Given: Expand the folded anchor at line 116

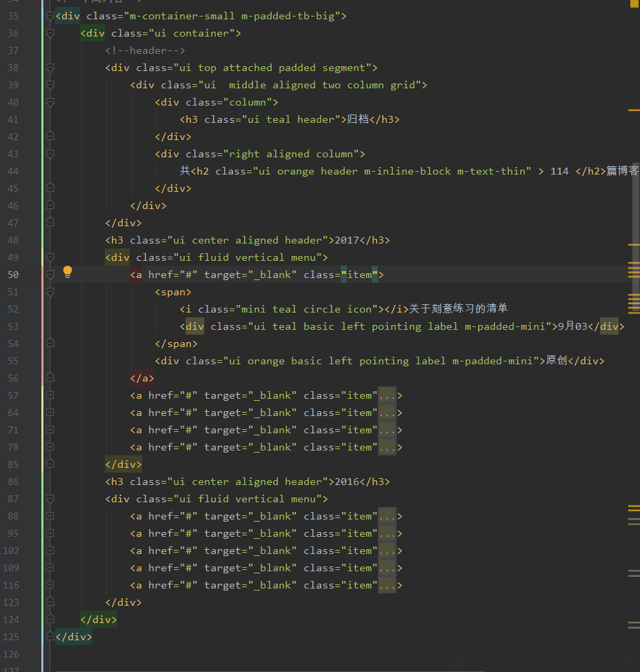Looking at the screenshot, I should [x=50, y=585].
